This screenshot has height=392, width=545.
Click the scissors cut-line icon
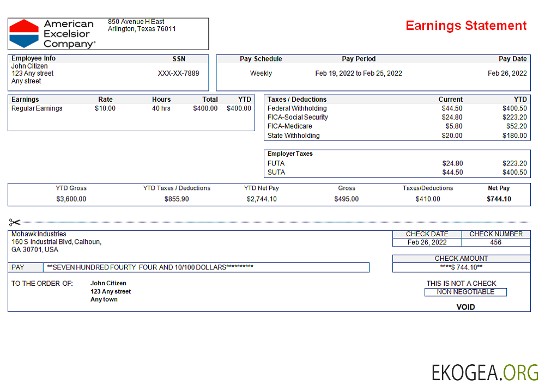click(x=15, y=222)
